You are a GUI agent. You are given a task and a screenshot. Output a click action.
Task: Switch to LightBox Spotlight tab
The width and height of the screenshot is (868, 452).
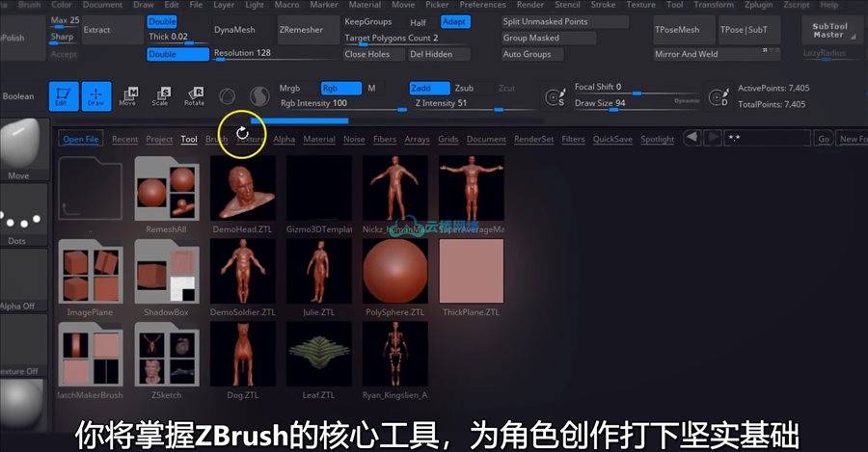pyautogui.click(x=658, y=140)
